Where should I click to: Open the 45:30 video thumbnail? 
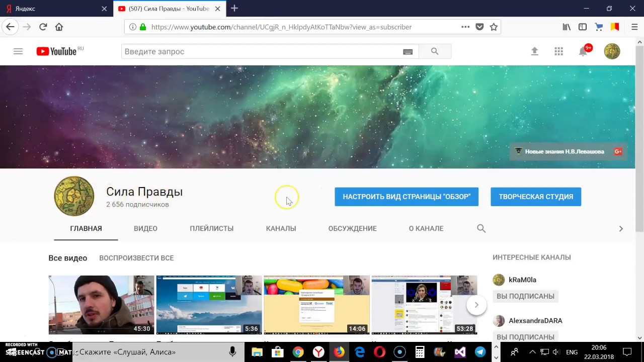tap(101, 305)
